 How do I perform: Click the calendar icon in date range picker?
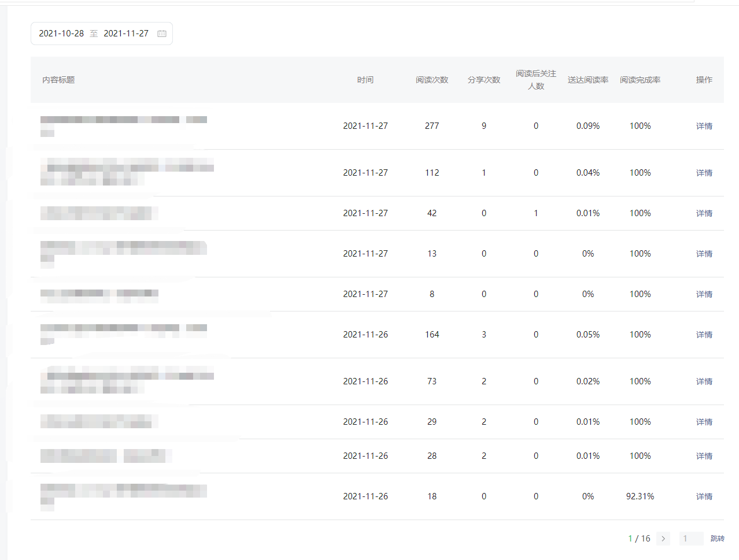tap(162, 34)
